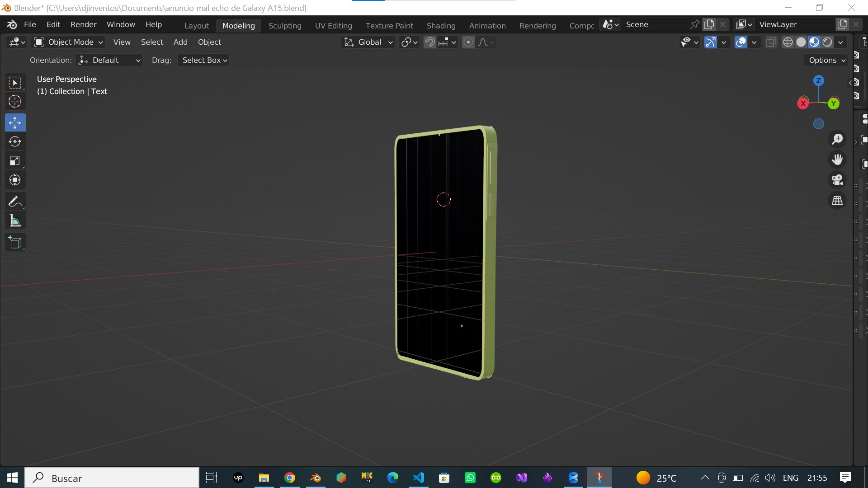
Task: Open the Select Box drag dropdown
Action: click(x=203, y=60)
